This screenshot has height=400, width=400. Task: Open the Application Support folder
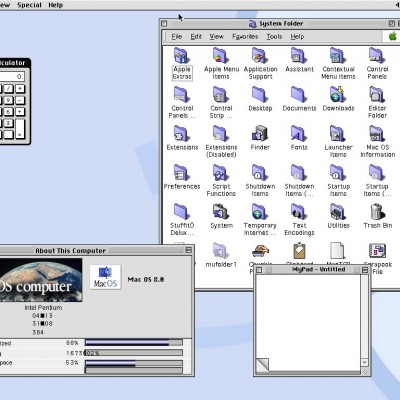coord(260,56)
